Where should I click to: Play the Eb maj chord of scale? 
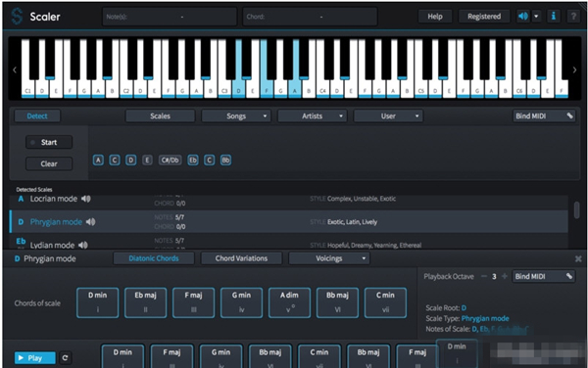[x=145, y=302]
